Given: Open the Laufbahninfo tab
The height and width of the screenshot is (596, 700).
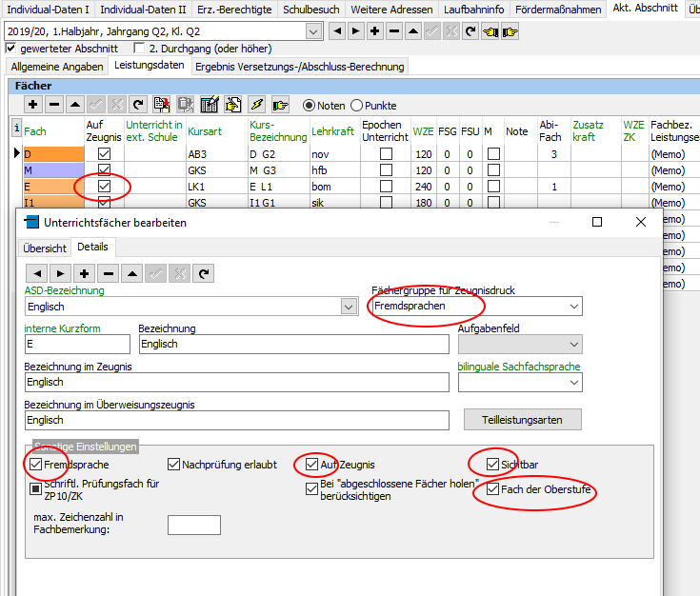Looking at the screenshot, I should click(x=474, y=10).
